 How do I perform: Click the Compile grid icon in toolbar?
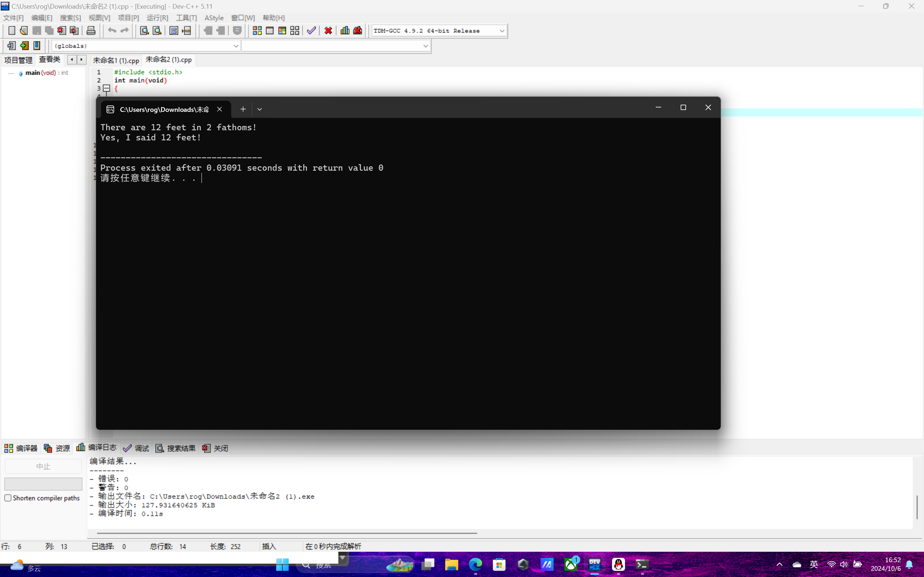pos(257,31)
